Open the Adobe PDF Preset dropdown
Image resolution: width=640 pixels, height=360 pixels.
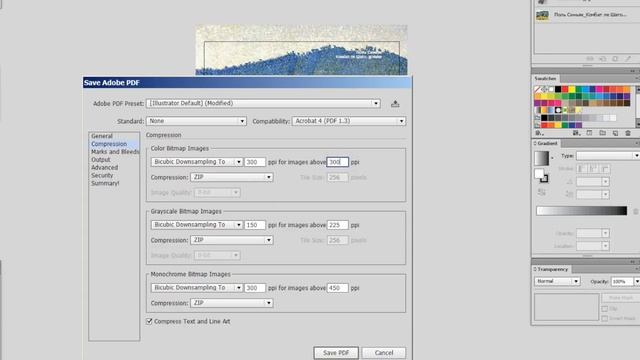click(263, 103)
